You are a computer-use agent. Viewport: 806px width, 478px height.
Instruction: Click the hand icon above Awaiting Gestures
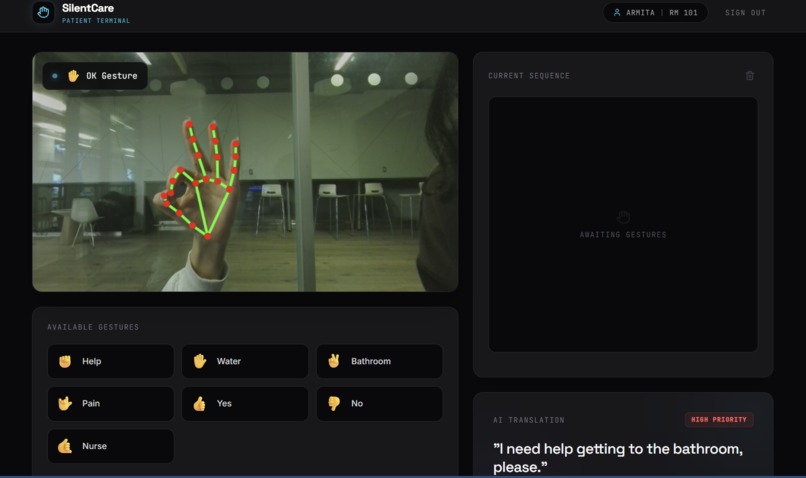[623, 217]
